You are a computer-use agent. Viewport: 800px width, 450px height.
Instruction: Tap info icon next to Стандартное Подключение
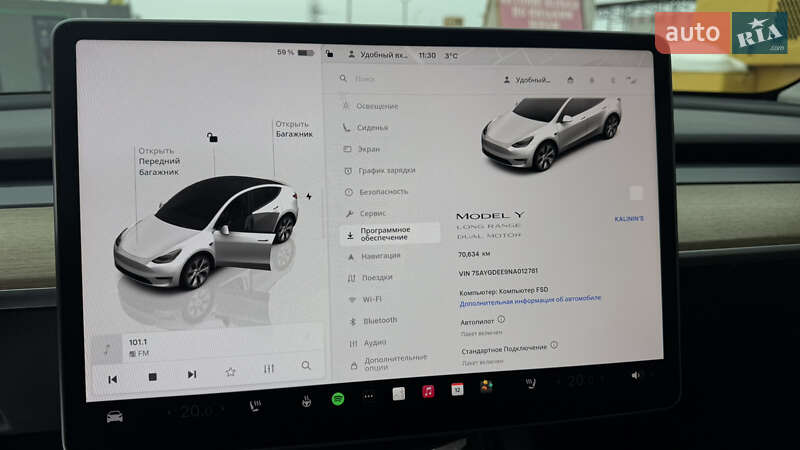(x=554, y=345)
